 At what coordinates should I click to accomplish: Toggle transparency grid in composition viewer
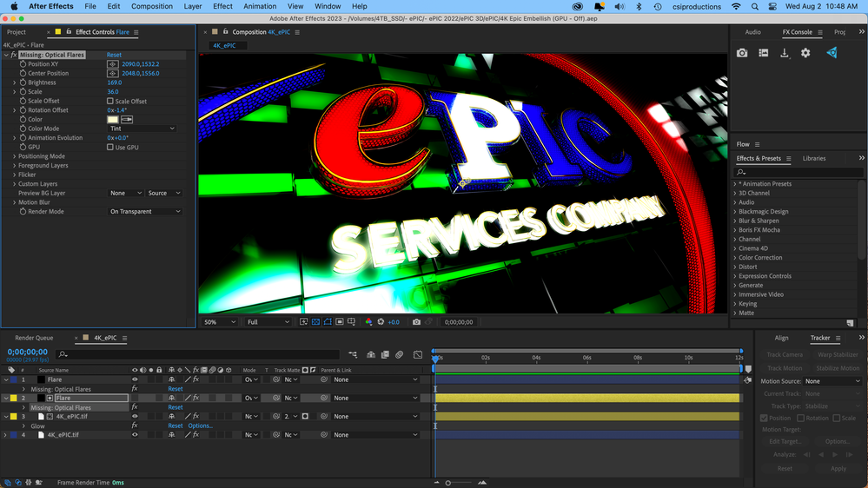(315, 322)
